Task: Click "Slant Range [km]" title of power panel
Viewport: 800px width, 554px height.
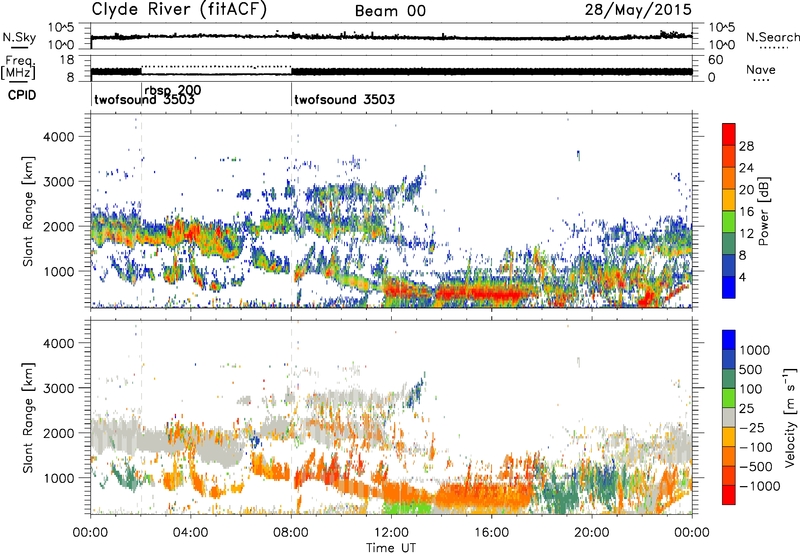Action: coord(28,211)
